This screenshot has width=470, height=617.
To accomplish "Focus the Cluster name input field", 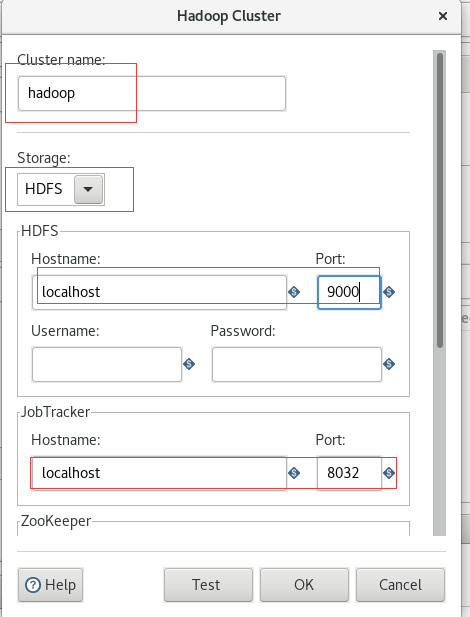I will [x=152, y=94].
